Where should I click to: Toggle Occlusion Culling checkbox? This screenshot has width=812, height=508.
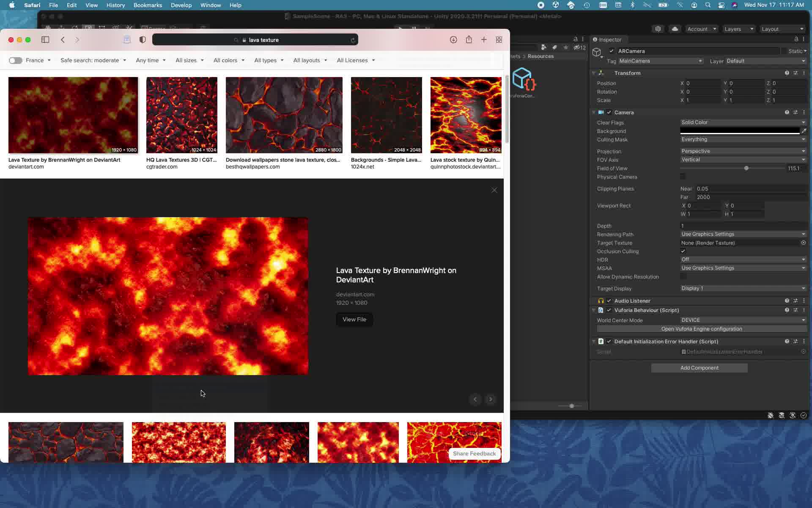click(x=683, y=251)
